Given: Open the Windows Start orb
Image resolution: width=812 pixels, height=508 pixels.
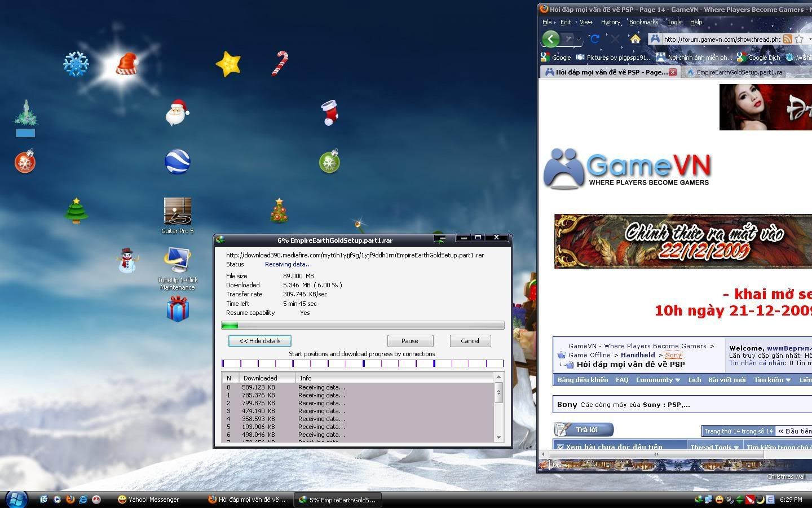Looking at the screenshot, I should (x=16, y=499).
